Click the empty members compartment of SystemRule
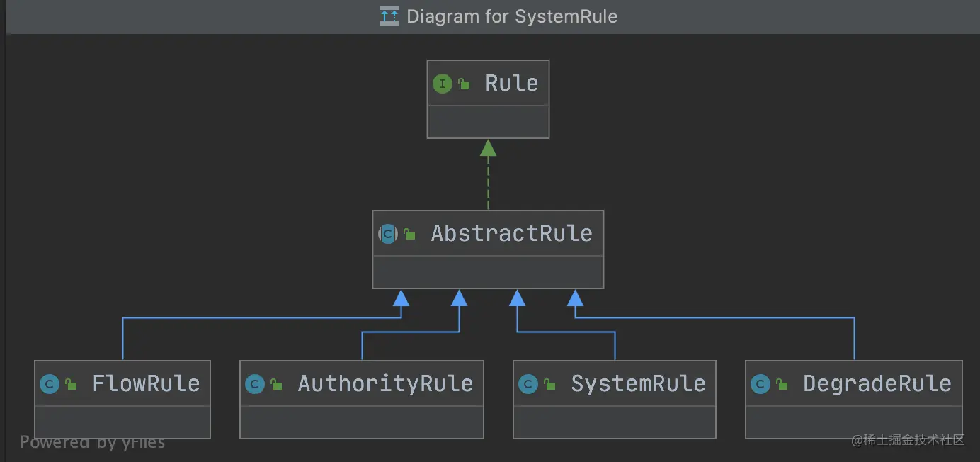 (x=615, y=422)
